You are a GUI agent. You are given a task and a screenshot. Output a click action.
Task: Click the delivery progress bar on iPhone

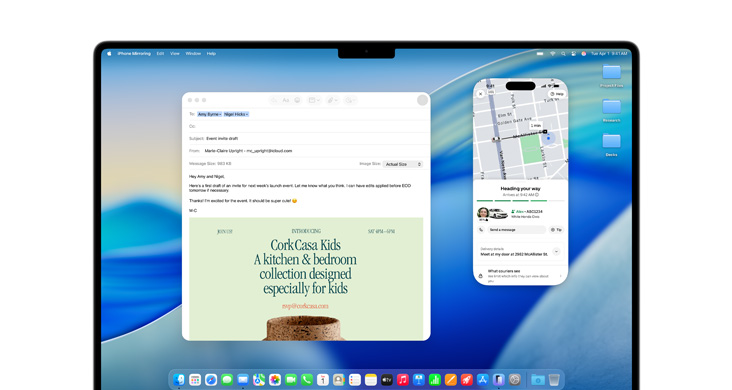coord(521,200)
